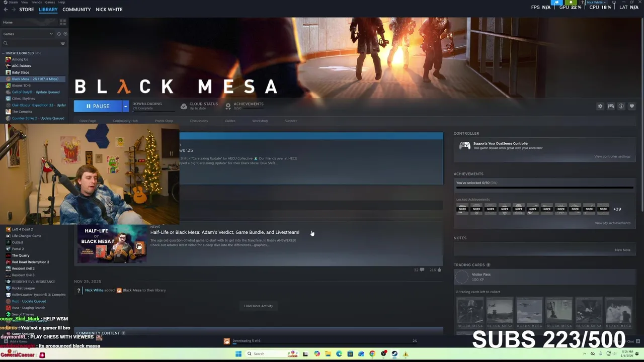The height and width of the screenshot is (362, 644).
Task: Click the download progress bar under Downloading
Action: pyautogui.click(x=154, y=111)
